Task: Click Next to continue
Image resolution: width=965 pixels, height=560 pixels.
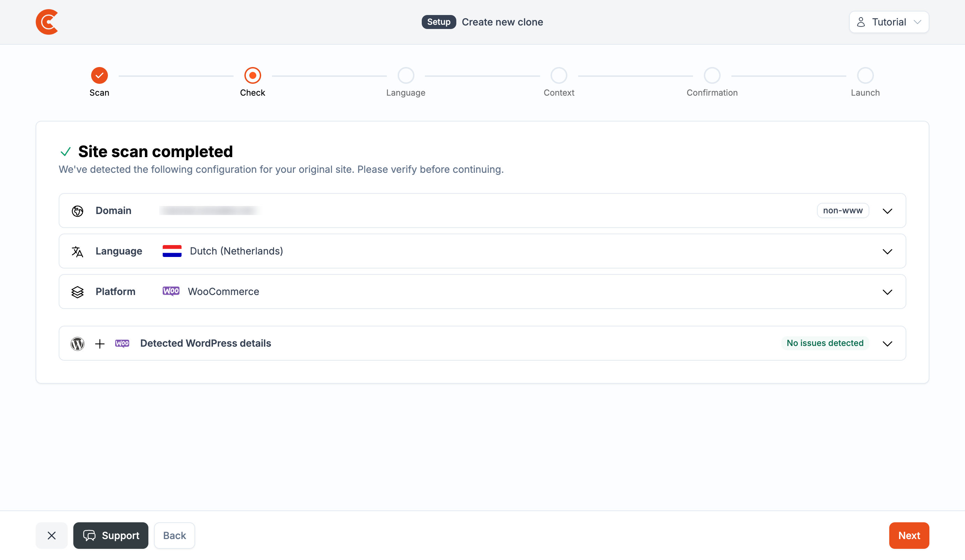Action: coord(909,536)
